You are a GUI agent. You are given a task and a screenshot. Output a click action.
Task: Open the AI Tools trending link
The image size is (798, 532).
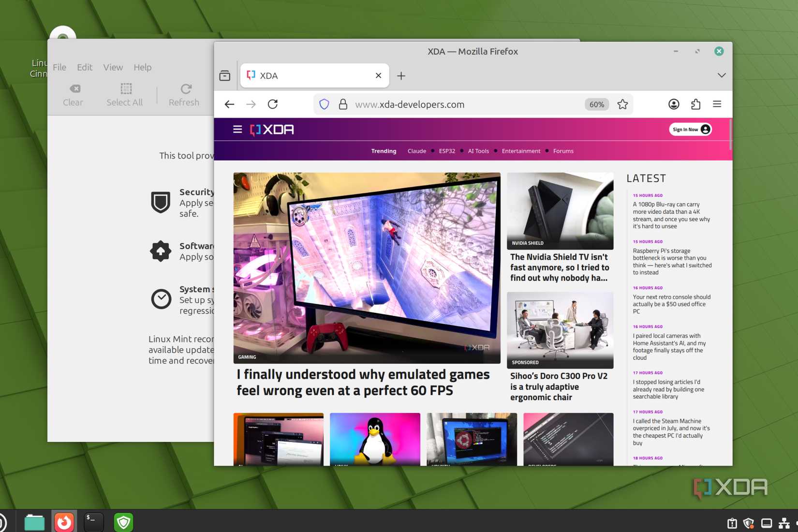point(478,151)
